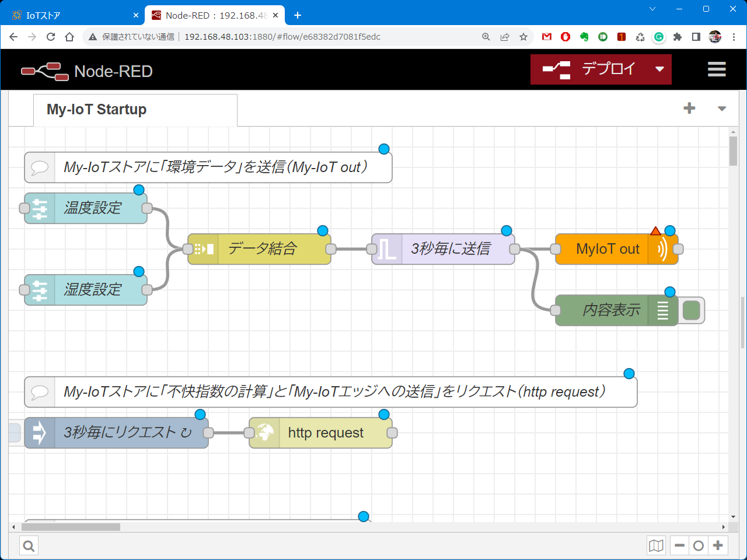Select the My-IoT Startup flow tab
The width and height of the screenshot is (747, 560).
coord(135,110)
